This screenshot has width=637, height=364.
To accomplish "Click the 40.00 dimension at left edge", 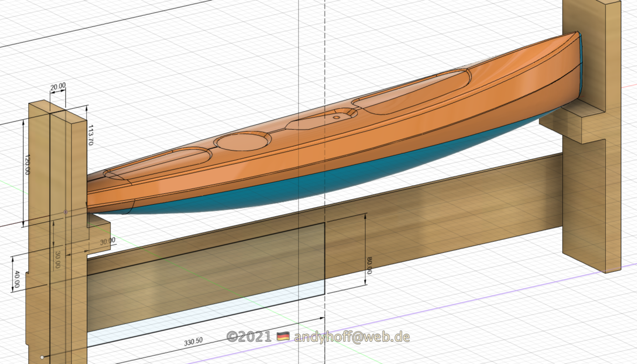I will 17,278.
